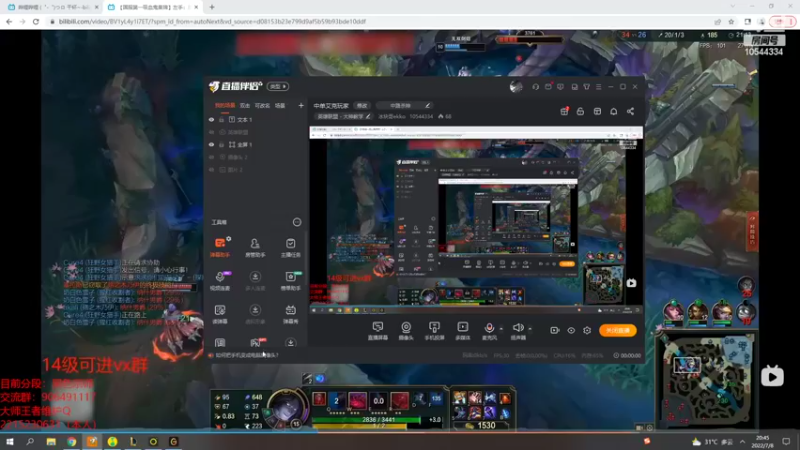Toggle visibility of 摄像头 2 source
The image size is (800, 450).
211,157
